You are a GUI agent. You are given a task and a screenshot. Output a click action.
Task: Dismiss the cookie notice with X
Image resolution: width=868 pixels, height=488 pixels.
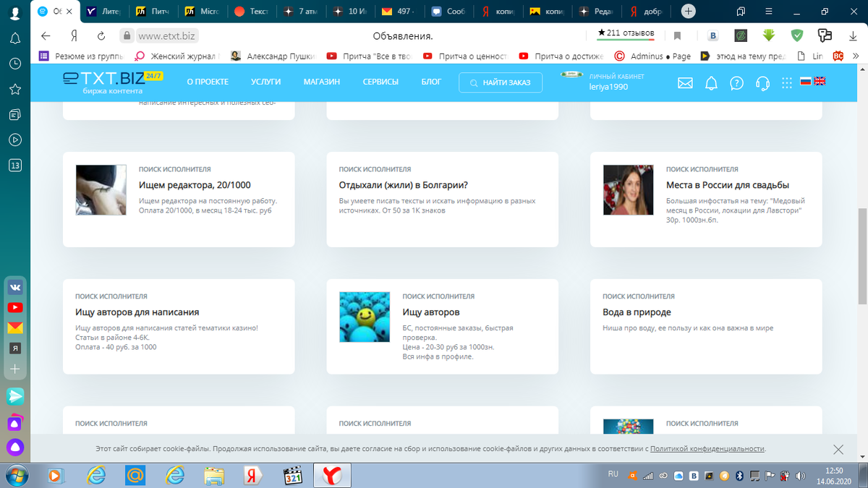click(838, 450)
